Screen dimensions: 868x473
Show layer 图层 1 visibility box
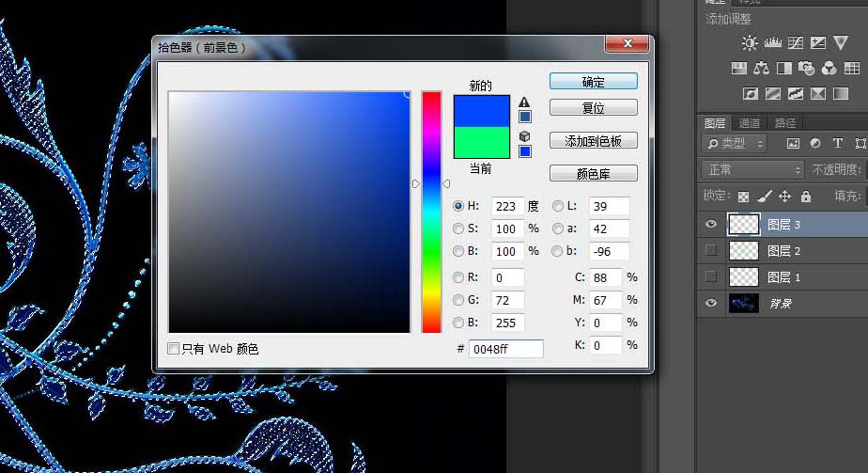[x=711, y=276]
